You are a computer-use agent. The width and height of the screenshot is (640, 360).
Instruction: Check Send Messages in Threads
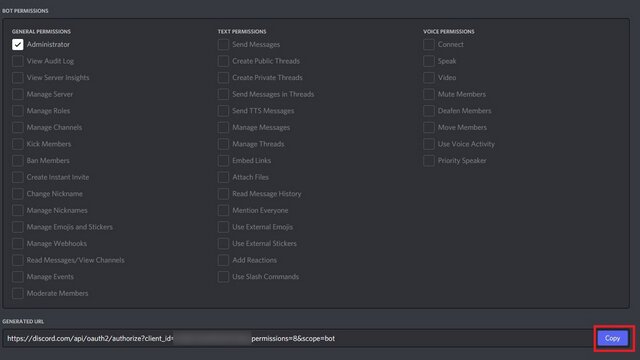pos(223,94)
